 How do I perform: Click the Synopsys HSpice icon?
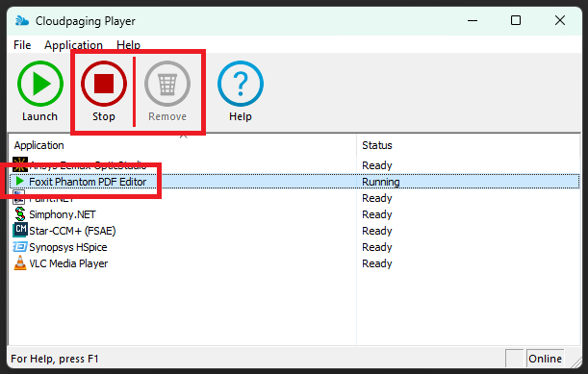[20, 247]
